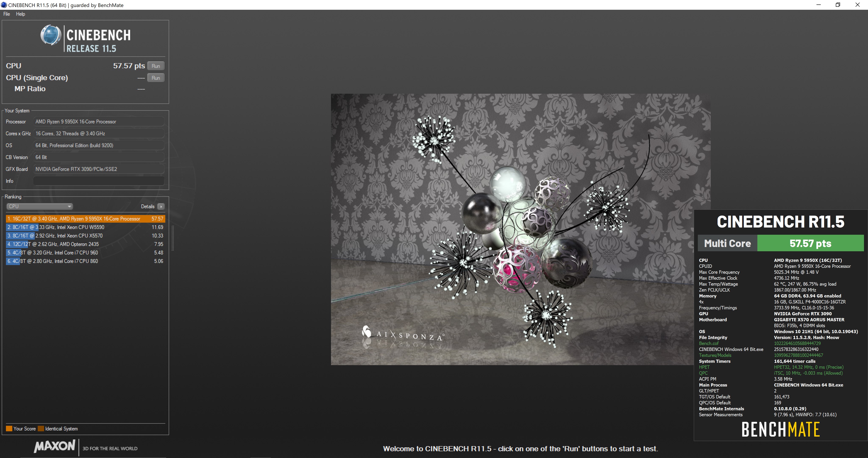Run the CPU (Single Core) test
868x458 pixels.
pos(156,78)
